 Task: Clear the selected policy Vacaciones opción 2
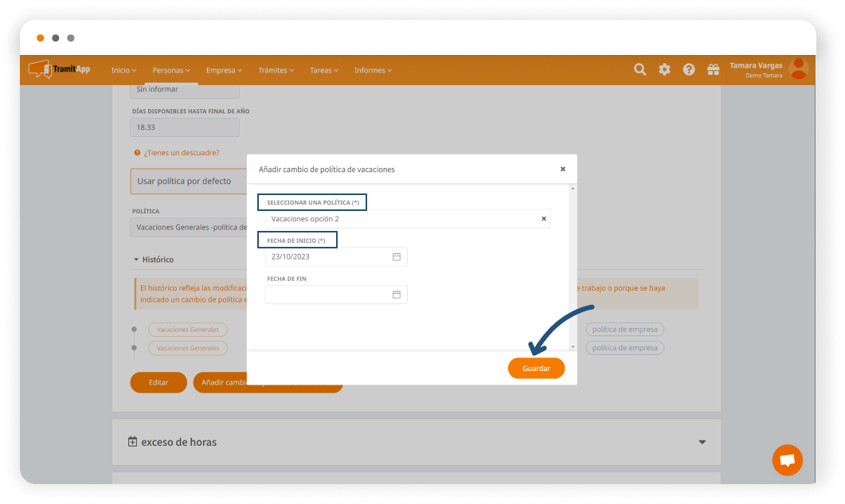[544, 219]
